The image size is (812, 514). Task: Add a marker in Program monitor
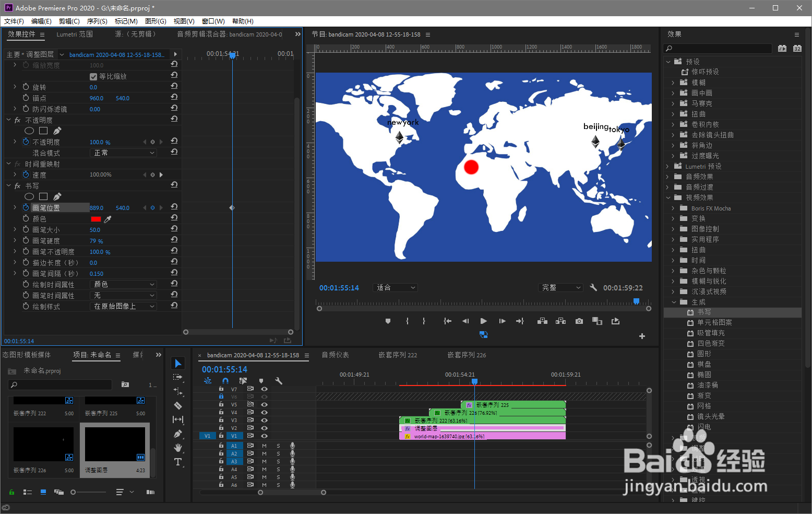388,321
